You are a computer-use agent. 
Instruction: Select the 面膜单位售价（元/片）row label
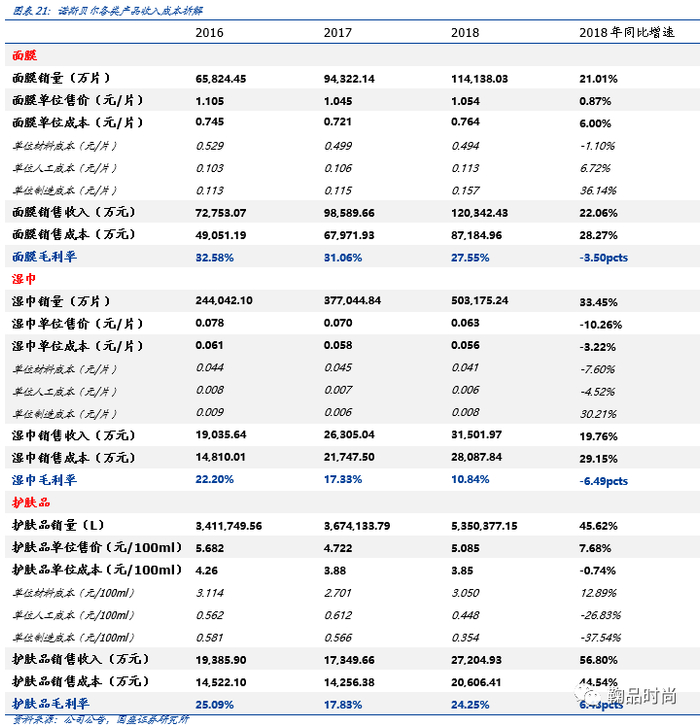[x=78, y=100]
